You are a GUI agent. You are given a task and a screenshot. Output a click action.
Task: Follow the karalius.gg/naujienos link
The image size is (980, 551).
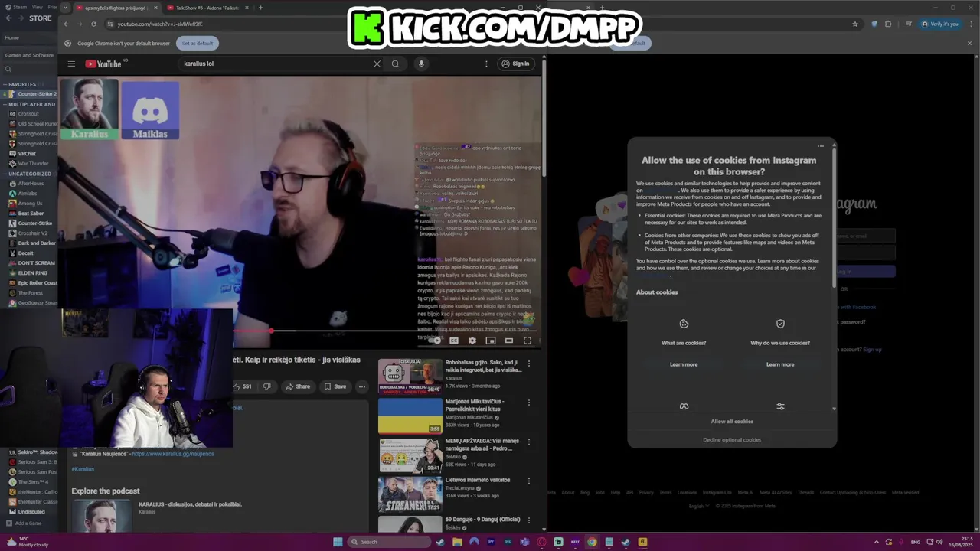pos(173,454)
